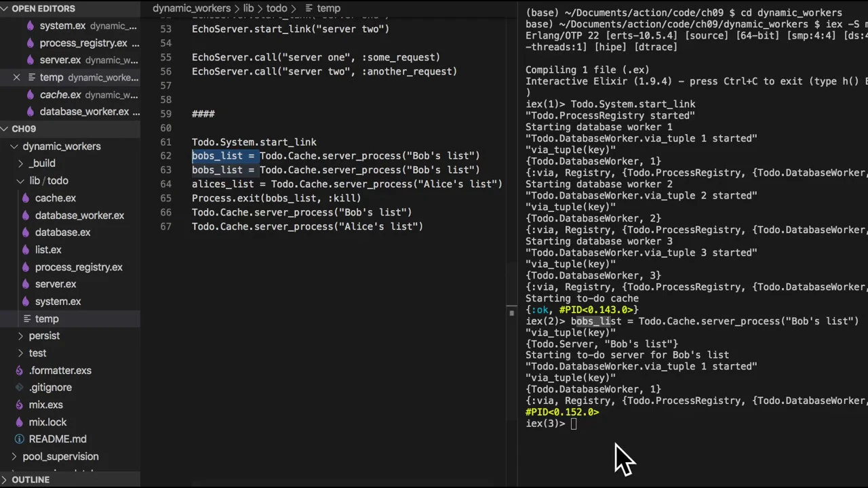Click 'Todo.System.start_link' on line 61
The height and width of the screenshot is (488, 868).
[254, 142]
